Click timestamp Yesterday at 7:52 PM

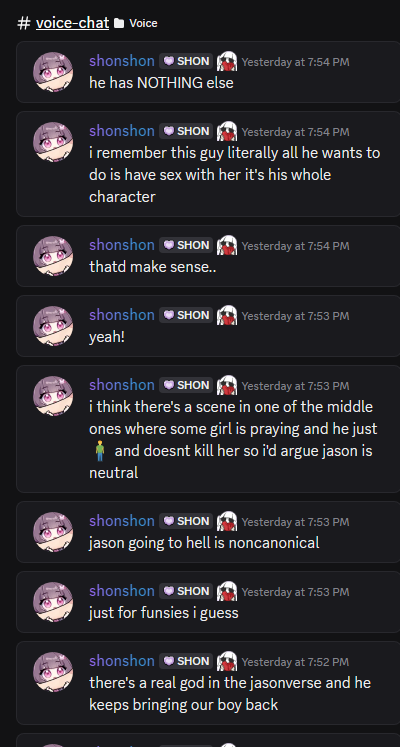(x=295, y=662)
